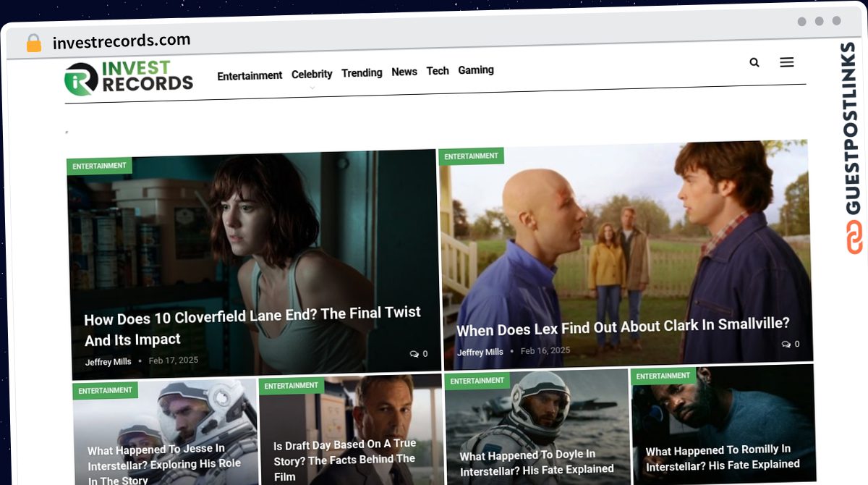
Task: Open the site search magnifier icon
Action: tap(754, 63)
